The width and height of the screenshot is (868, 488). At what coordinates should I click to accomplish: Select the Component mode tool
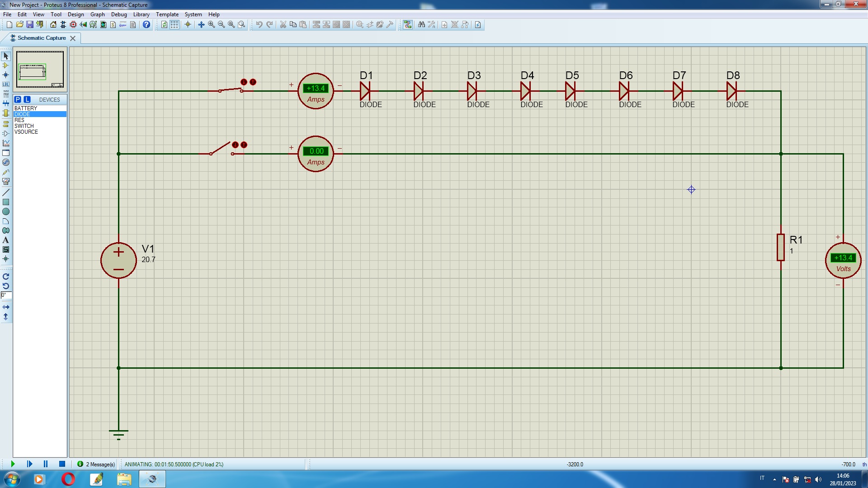tap(6, 66)
